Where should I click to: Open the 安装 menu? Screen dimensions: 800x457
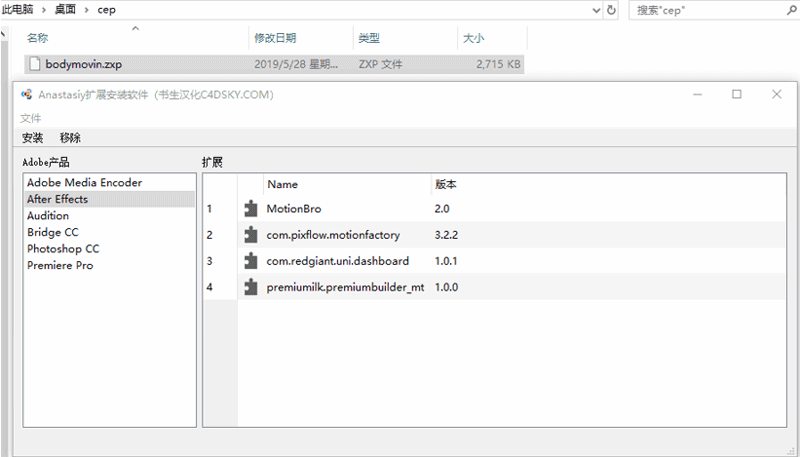(x=33, y=138)
